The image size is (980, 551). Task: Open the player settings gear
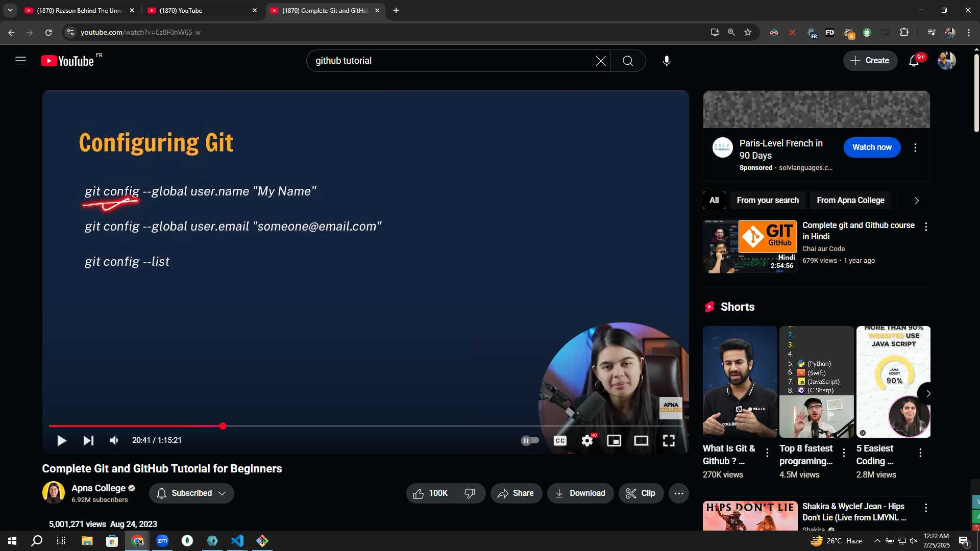coord(587,440)
